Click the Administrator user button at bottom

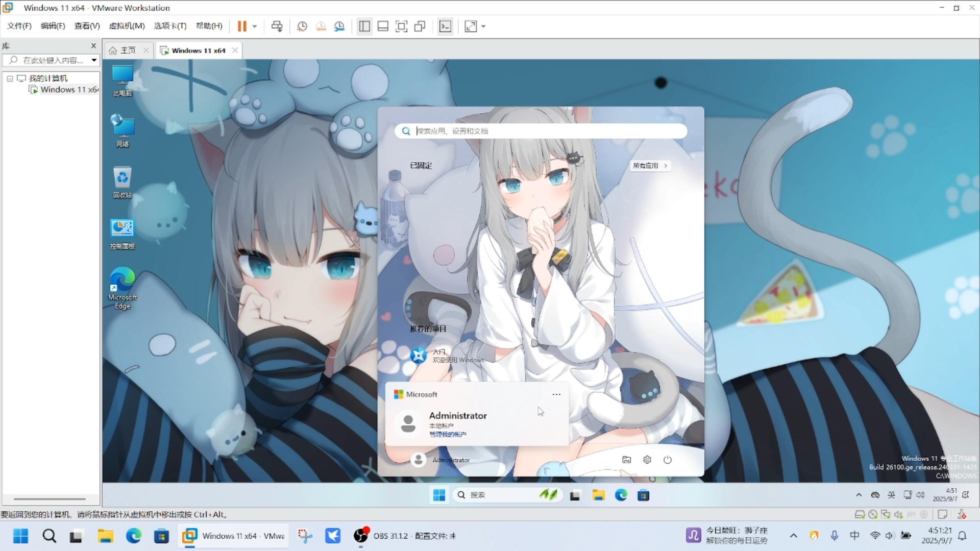(440, 460)
